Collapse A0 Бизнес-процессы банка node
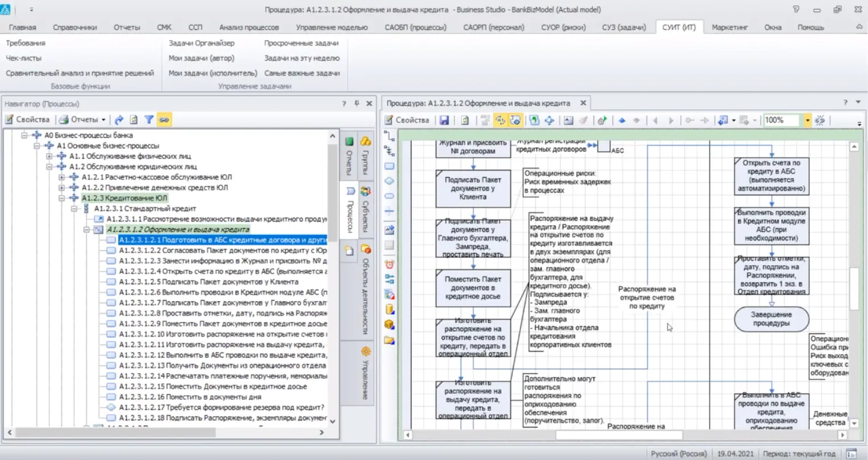This screenshot has height=460, width=868. 25,135
